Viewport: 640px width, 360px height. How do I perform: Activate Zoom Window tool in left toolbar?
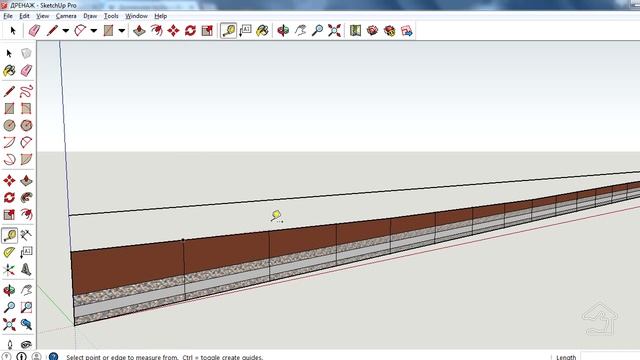point(26,307)
